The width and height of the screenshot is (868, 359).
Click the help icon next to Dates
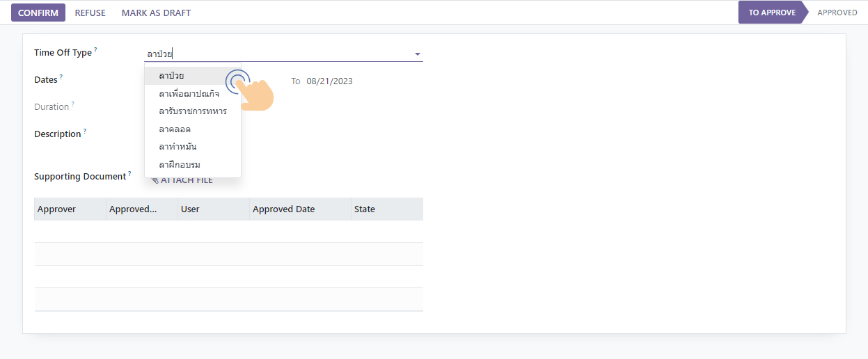(x=61, y=77)
